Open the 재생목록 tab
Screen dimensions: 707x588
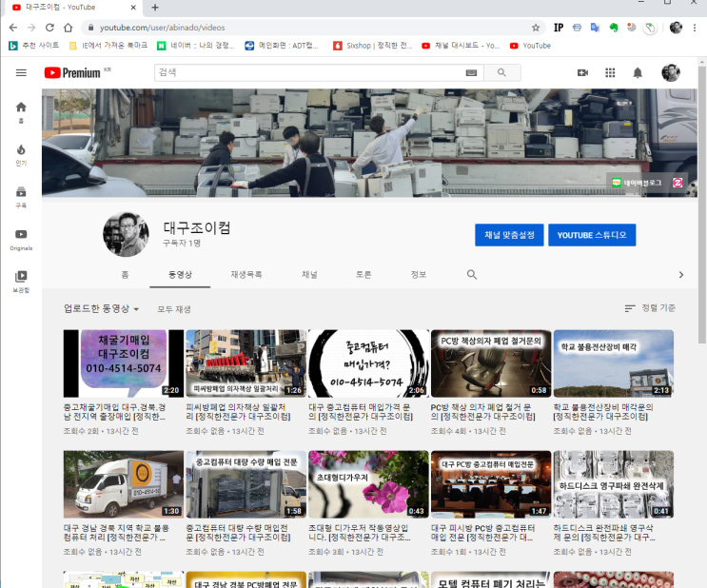pos(246,275)
